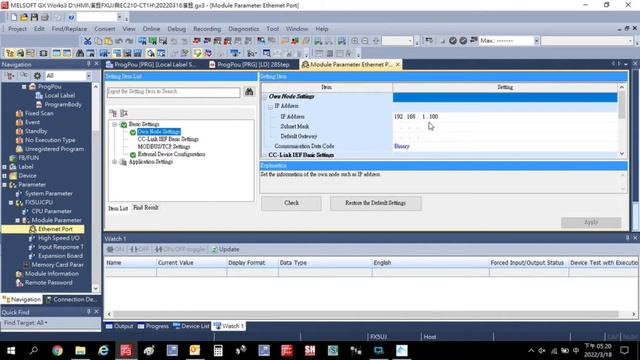Image resolution: width=640 pixels, height=360 pixels.
Task: Collapse Basic Settings in the Setting Item List
Action: point(115,124)
